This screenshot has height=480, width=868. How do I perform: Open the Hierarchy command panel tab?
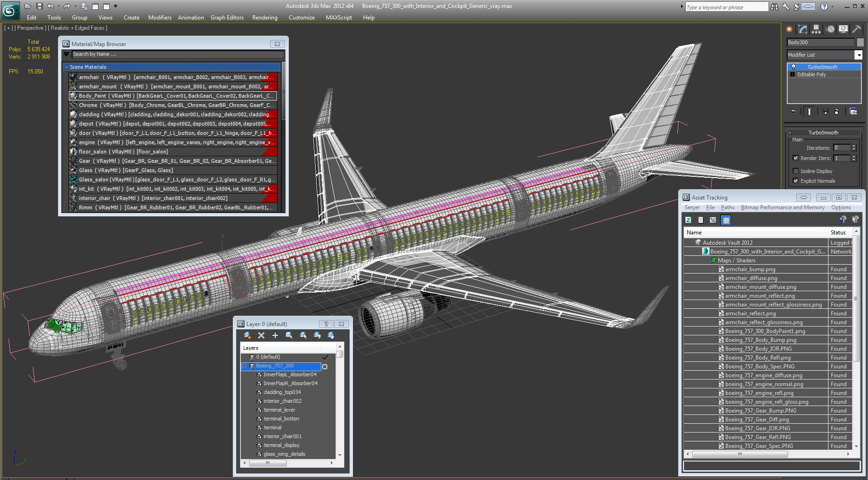click(816, 29)
